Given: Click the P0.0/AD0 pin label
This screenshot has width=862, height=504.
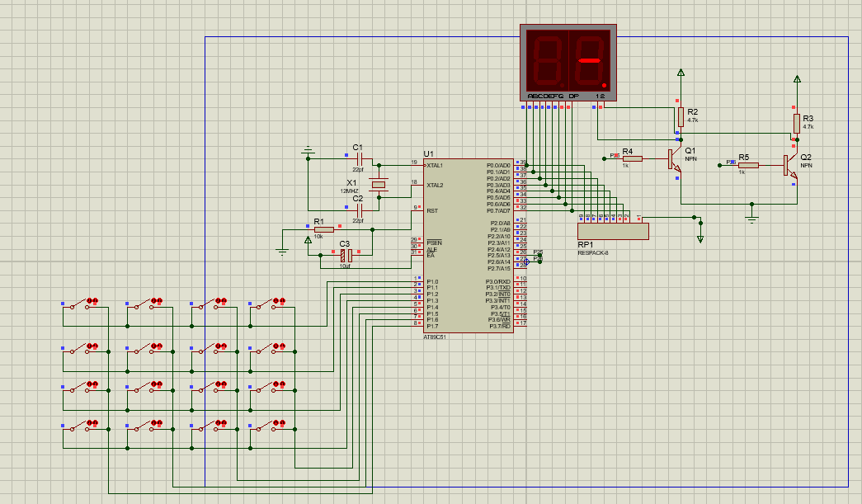Looking at the screenshot, I should pos(498,166).
